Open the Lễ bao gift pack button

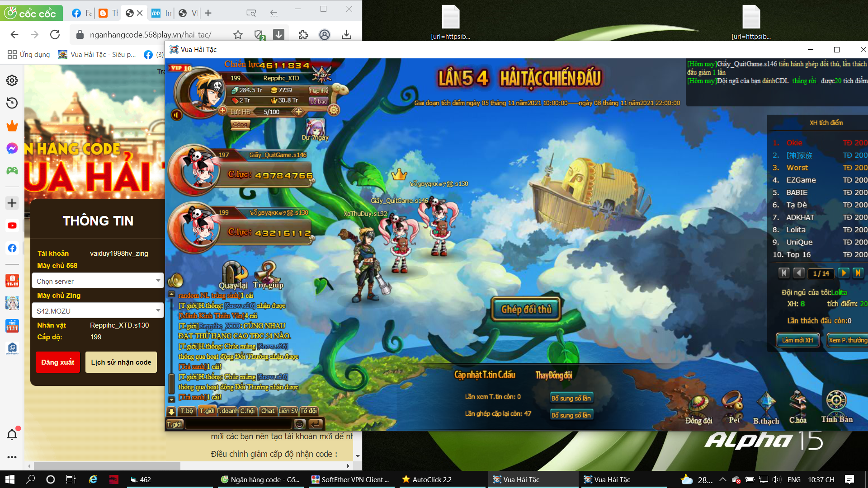click(319, 101)
